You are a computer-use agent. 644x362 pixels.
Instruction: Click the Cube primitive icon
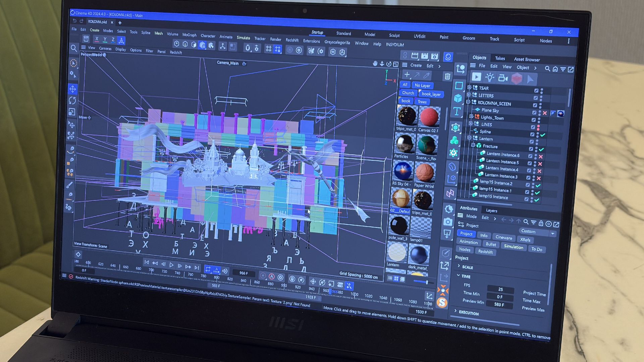[x=458, y=99]
